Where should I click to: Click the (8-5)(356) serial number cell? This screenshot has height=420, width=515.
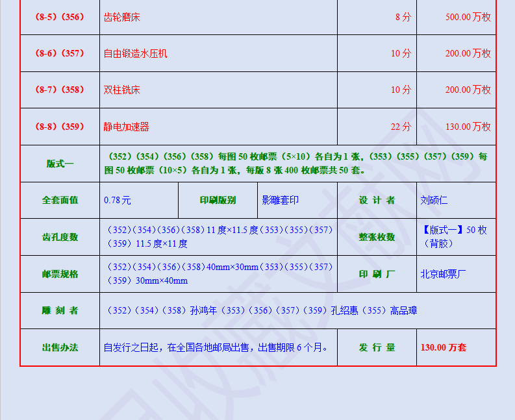tap(60, 17)
